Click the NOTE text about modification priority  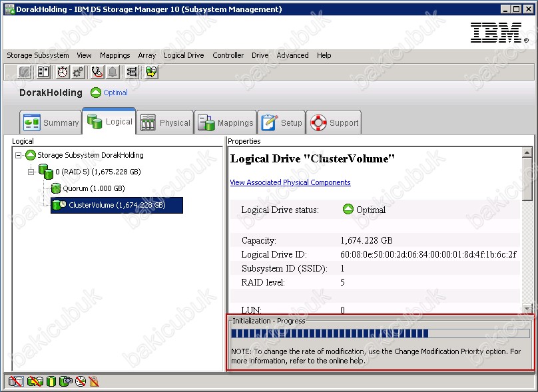[x=376, y=356]
